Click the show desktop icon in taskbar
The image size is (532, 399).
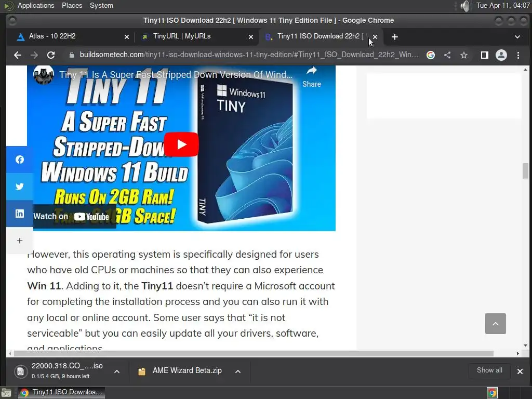point(6,393)
